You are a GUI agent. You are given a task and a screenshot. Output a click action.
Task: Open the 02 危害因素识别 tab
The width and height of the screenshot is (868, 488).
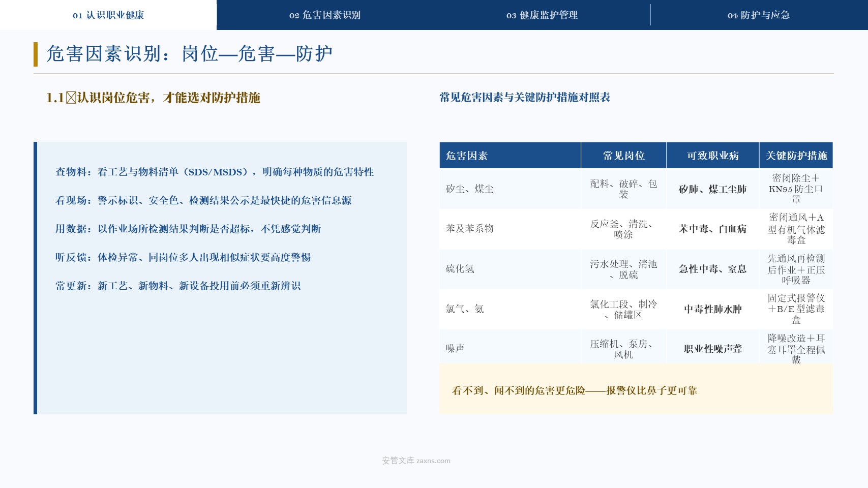pos(325,15)
